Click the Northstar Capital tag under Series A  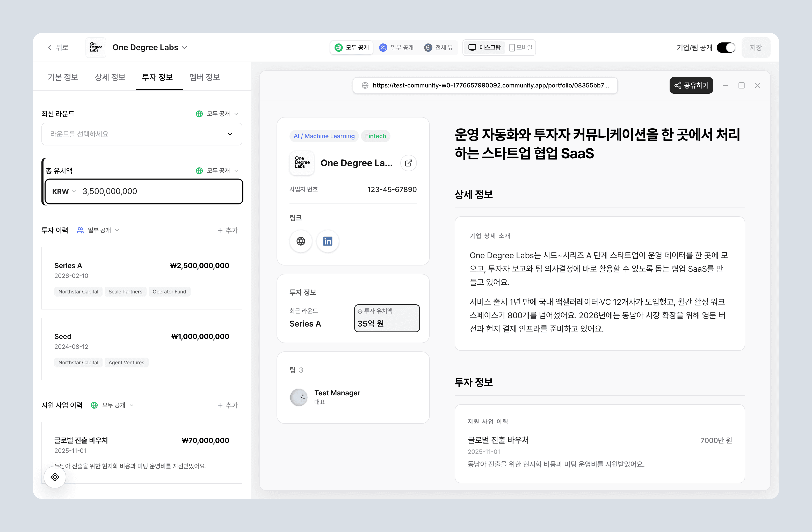(x=78, y=292)
